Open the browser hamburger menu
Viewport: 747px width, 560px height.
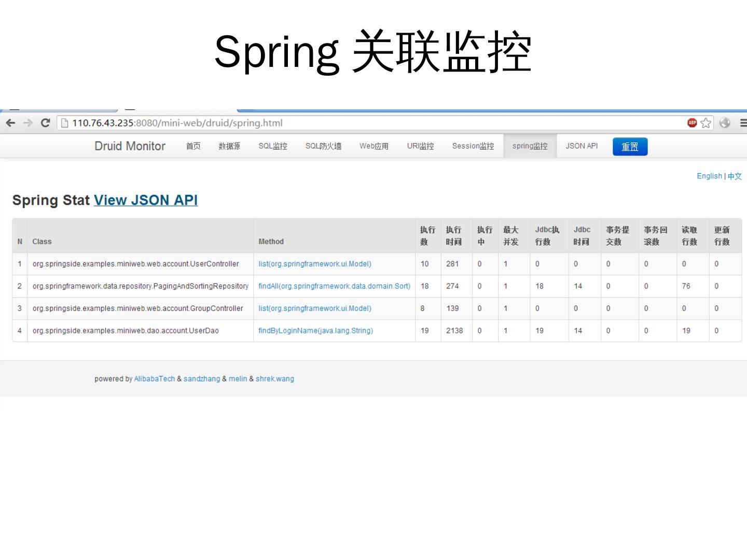[x=743, y=123]
